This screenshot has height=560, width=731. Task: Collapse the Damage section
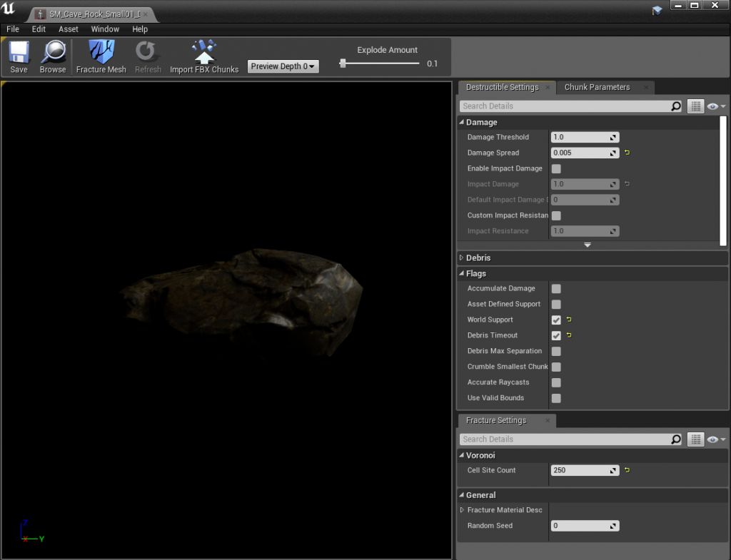(x=462, y=122)
